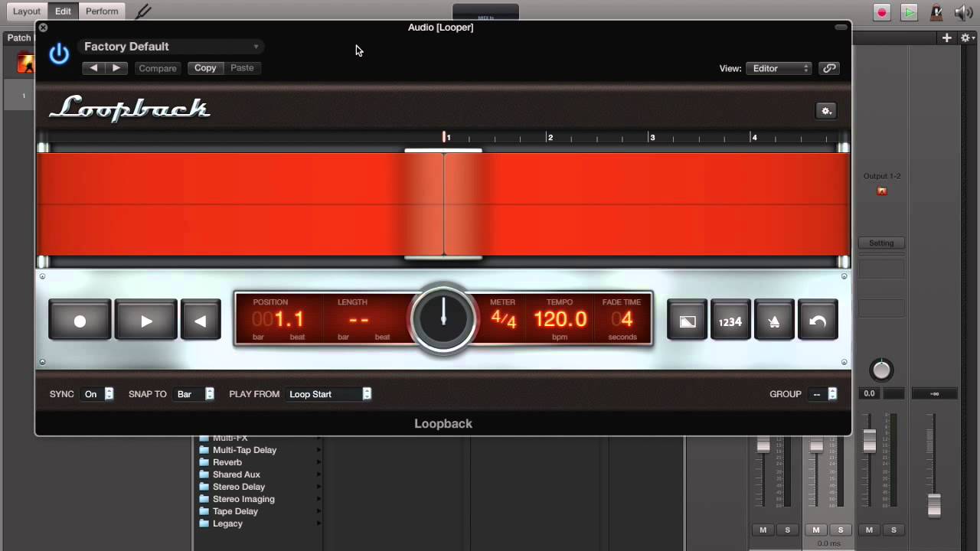Toggle the 1234 count-in button
980x551 pixels.
(730, 321)
